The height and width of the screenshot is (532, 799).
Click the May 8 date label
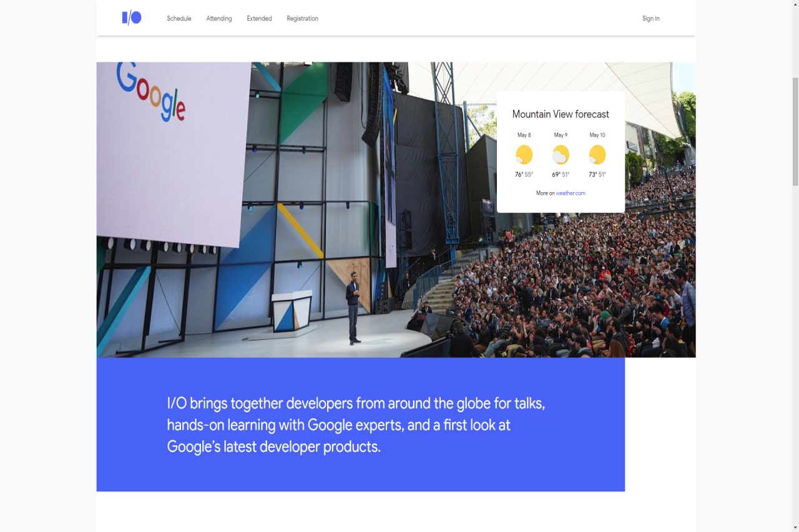[x=524, y=135]
